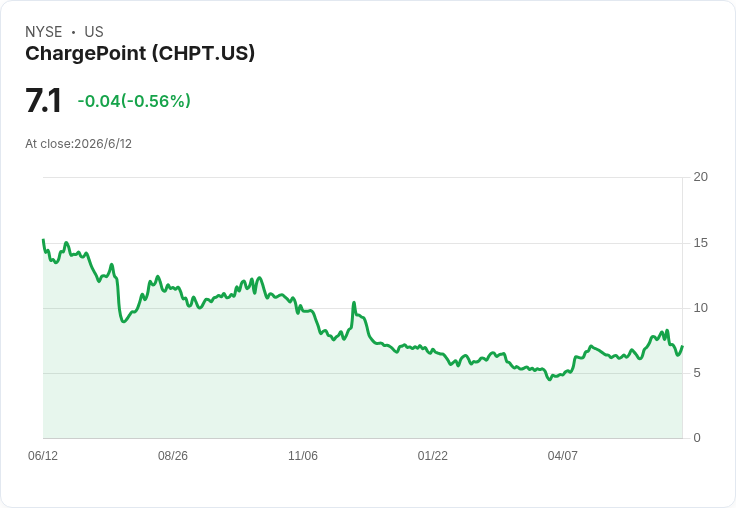Click the 0 price axis label
736x508 pixels.
[x=697, y=438]
